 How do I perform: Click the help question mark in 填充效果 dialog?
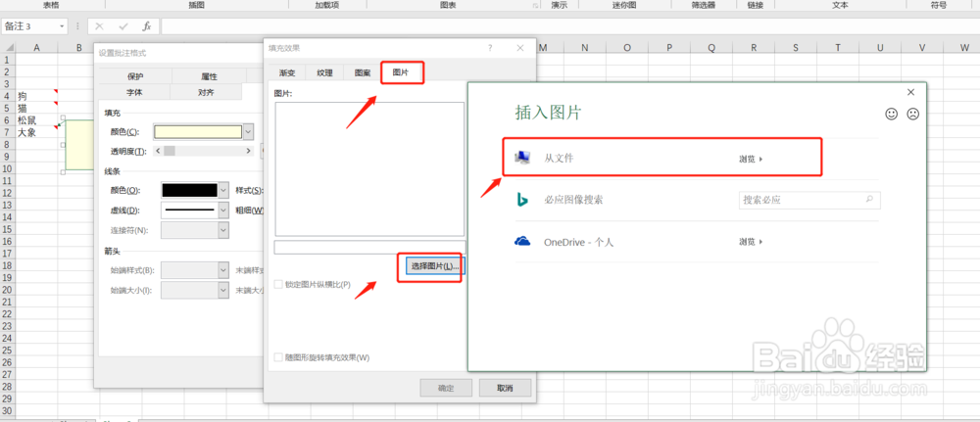pyautogui.click(x=490, y=47)
